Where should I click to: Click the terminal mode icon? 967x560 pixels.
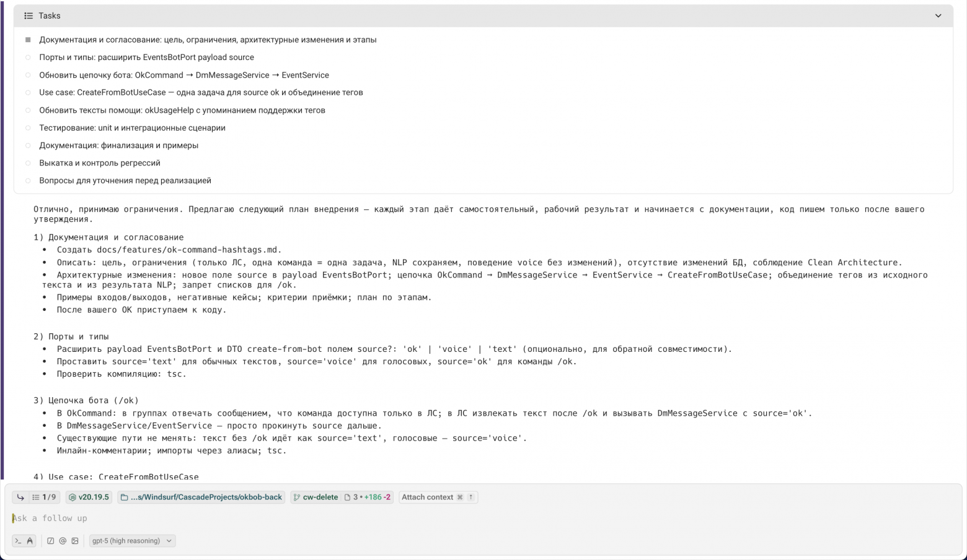[18, 541]
